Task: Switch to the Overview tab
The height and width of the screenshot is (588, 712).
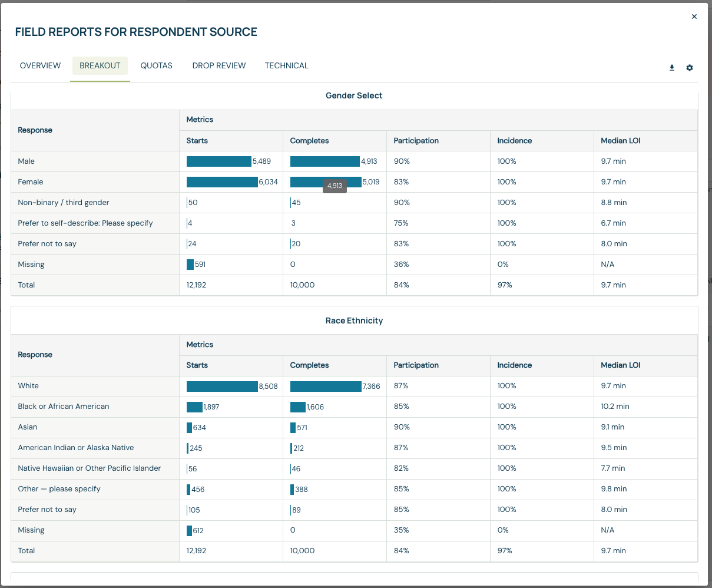Action: (40, 66)
